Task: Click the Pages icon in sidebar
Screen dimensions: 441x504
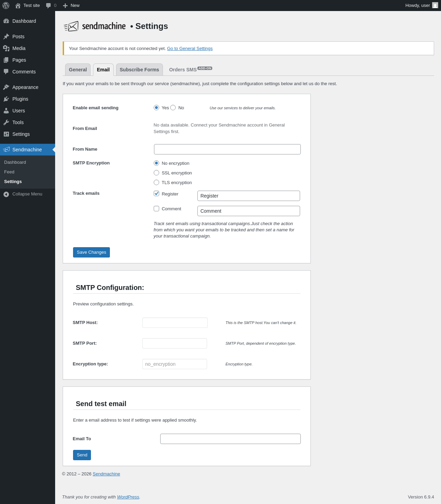Action: click(6, 60)
